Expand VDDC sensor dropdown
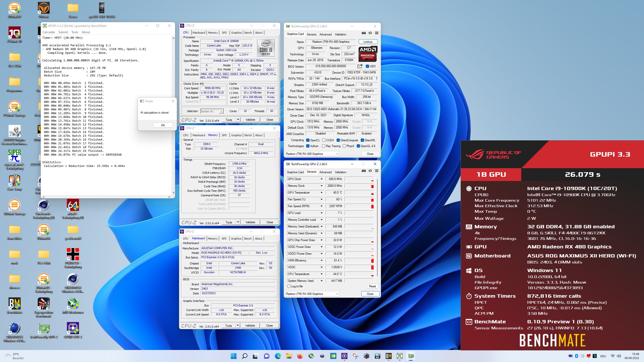 (x=321, y=267)
